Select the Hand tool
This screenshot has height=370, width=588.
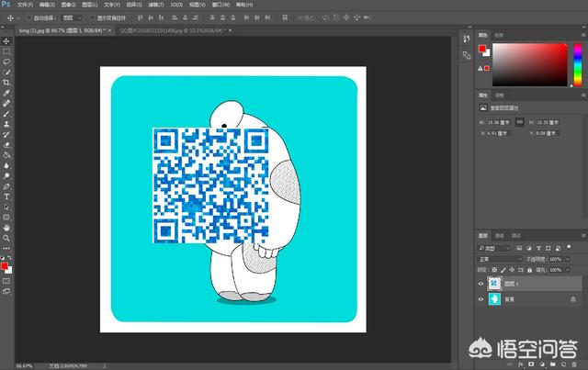tap(6, 228)
